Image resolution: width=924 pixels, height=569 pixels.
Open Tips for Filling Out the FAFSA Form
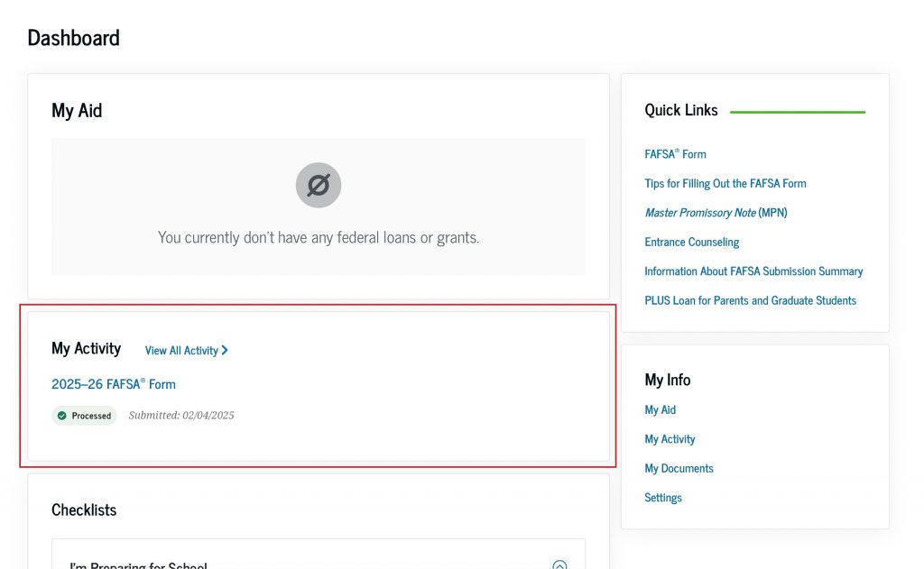click(x=725, y=183)
